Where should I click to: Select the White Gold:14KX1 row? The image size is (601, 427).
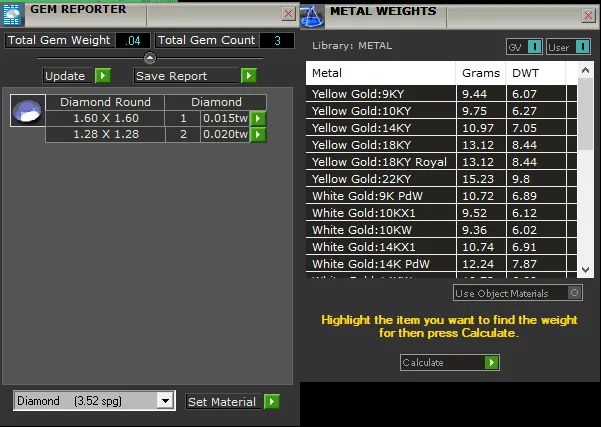click(x=441, y=247)
